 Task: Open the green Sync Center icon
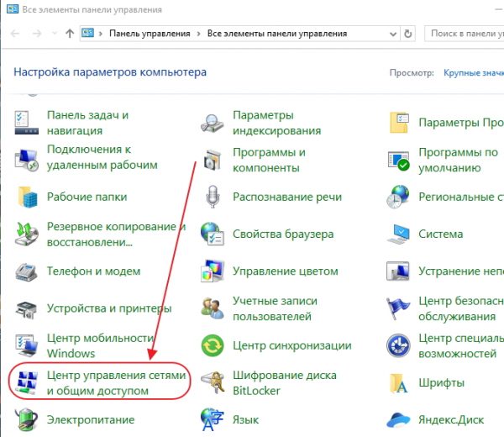coord(213,345)
